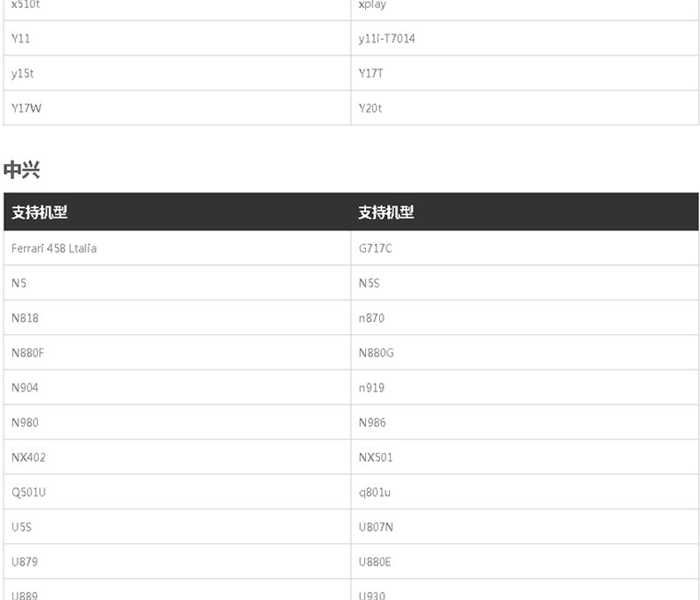Select the Y17W model cell
Image resolution: width=700 pixels, height=600 pixels.
[27, 108]
